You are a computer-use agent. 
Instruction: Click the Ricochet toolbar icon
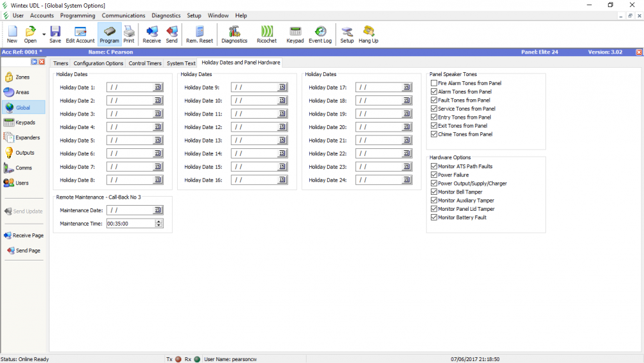click(x=267, y=34)
